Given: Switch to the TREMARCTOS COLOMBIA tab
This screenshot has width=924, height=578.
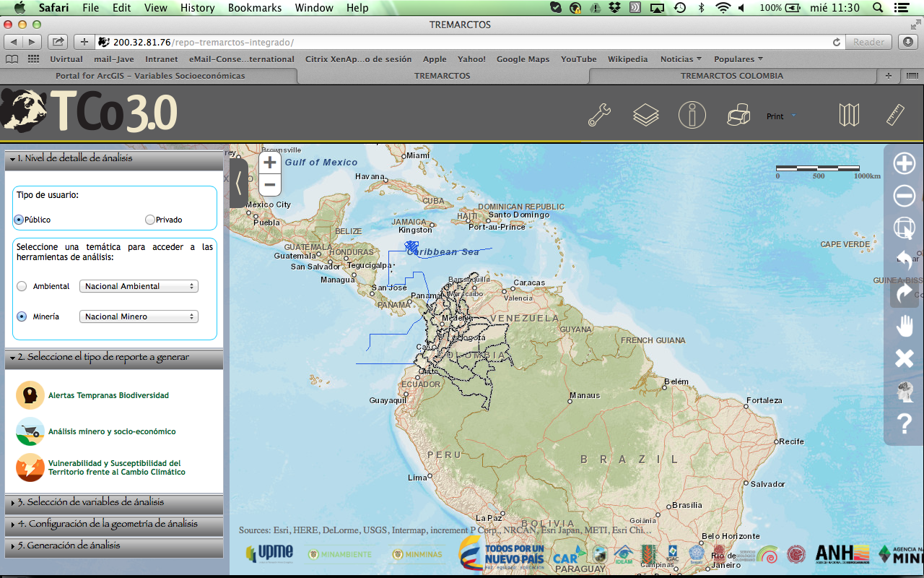Looking at the screenshot, I should tap(731, 76).
